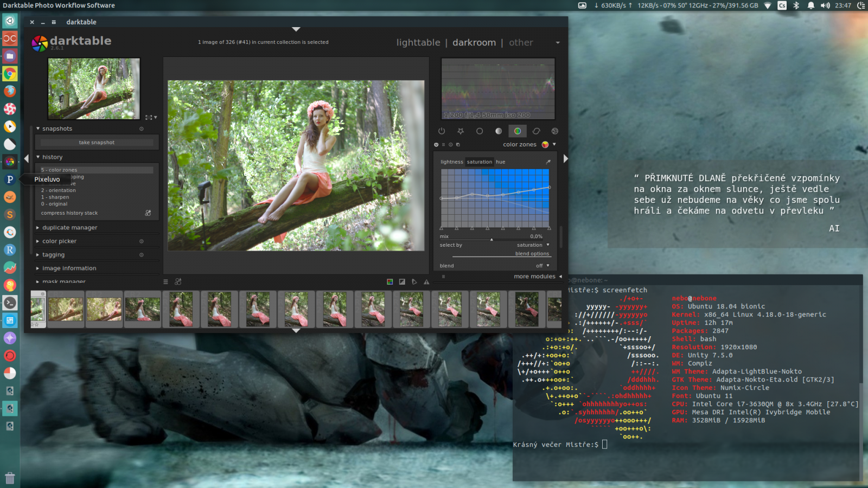868x488 pixels.
Task: Select the hue tab in color zones
Action: (500, 161)
